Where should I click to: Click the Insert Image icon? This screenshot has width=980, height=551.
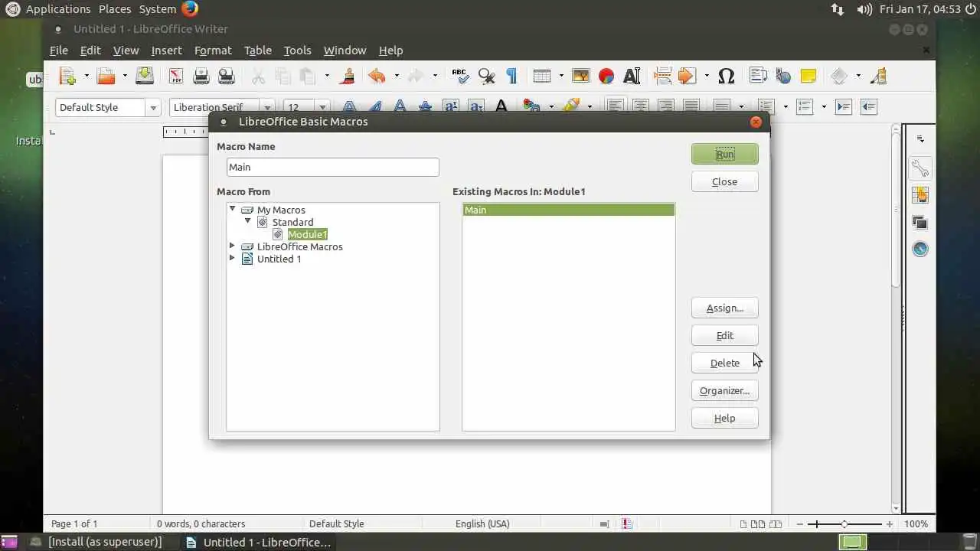click(x=581, y=76)
